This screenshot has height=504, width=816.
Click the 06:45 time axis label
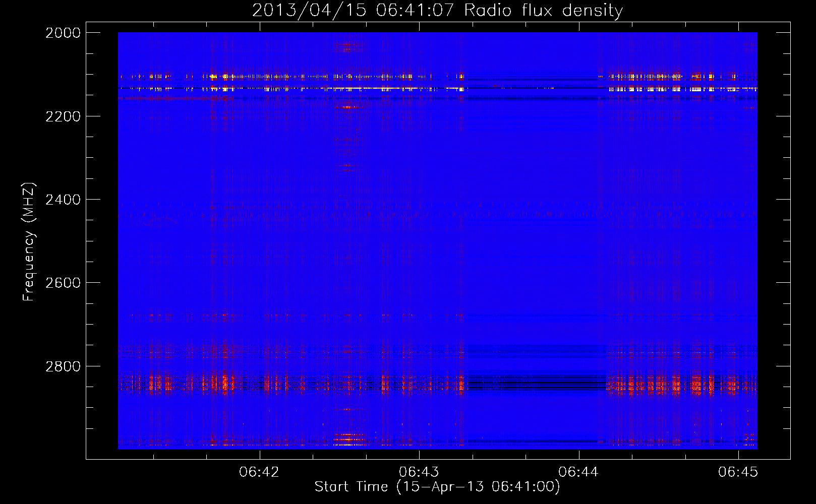pos(738,472)
